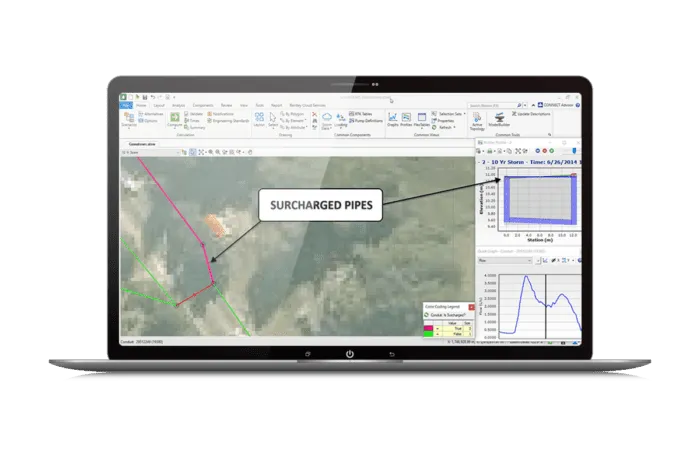Switch to the Analysis ribbon tab
The height and width of the screenshot is (455, 700).
point(179,104)
